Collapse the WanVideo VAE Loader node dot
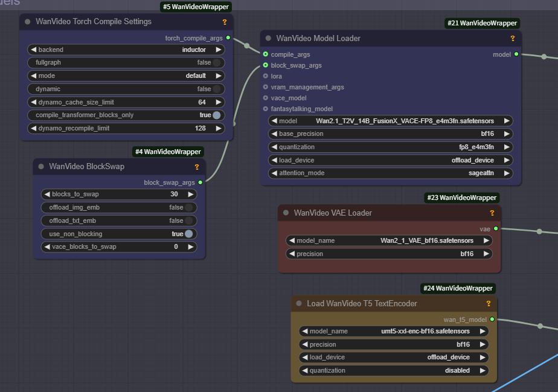Screen dimensions: 558x392 pos(286,213)
